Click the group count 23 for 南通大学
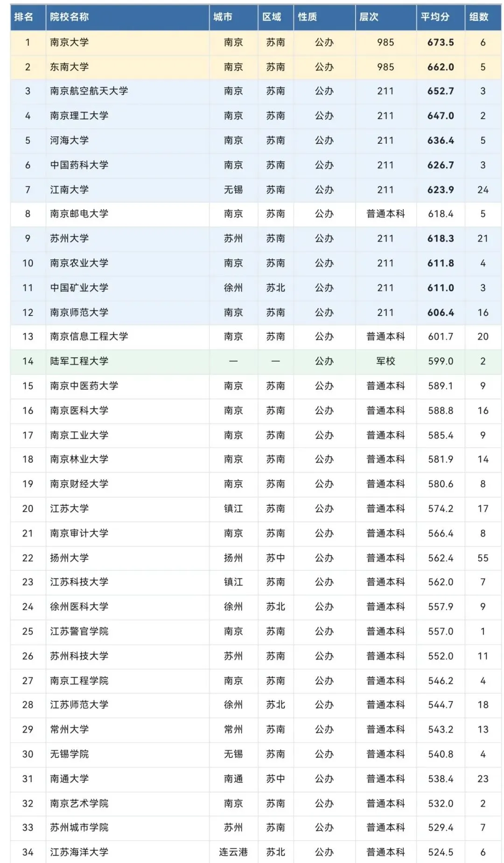The width and height of the screenshot is (504, 863). [x=483, y=779]
